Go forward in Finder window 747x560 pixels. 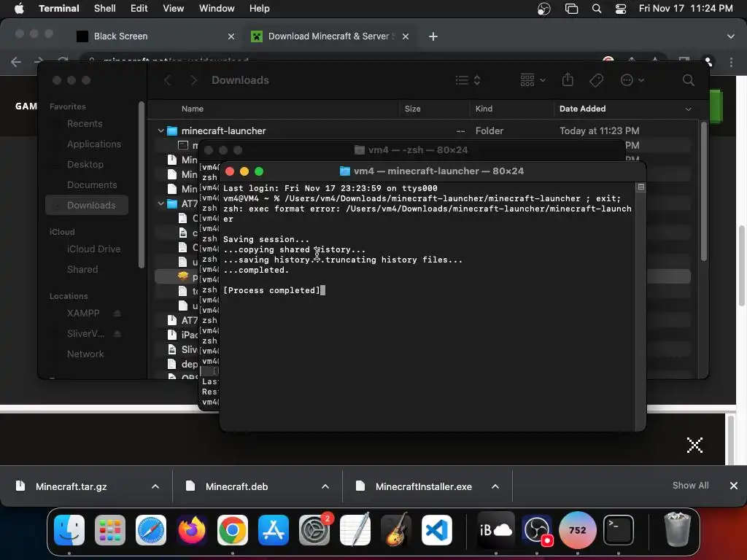193,80
